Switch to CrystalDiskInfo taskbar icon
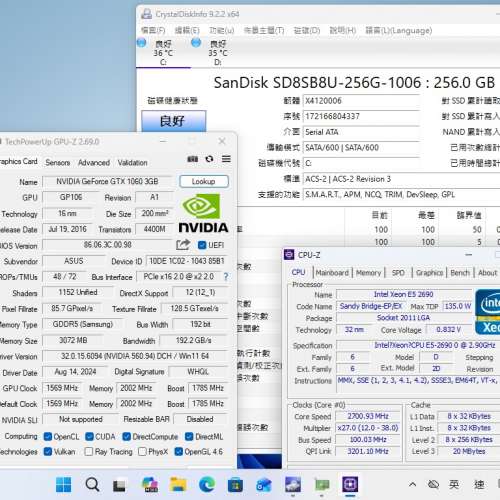The height and width of the screenshot is (500, 500). 293,485
